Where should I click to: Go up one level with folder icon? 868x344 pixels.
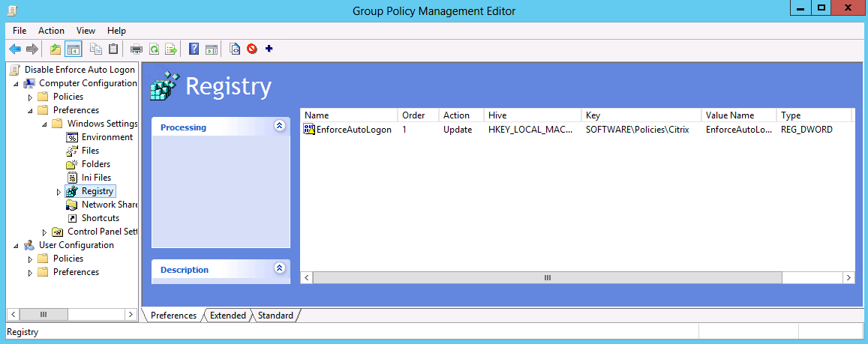(56, 49)
